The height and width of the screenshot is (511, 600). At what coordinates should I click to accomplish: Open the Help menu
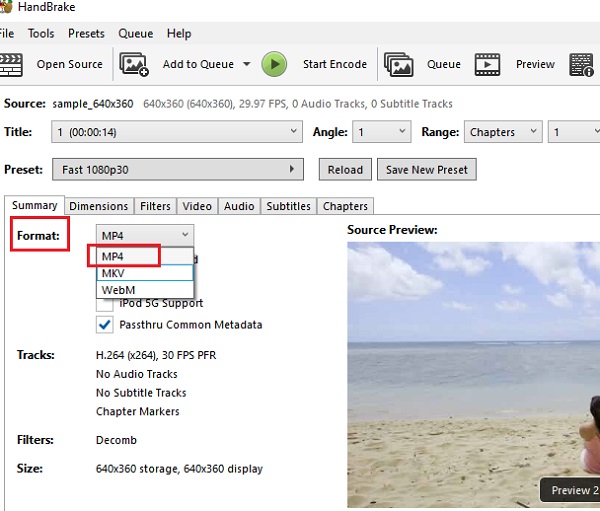click(179, 33)
